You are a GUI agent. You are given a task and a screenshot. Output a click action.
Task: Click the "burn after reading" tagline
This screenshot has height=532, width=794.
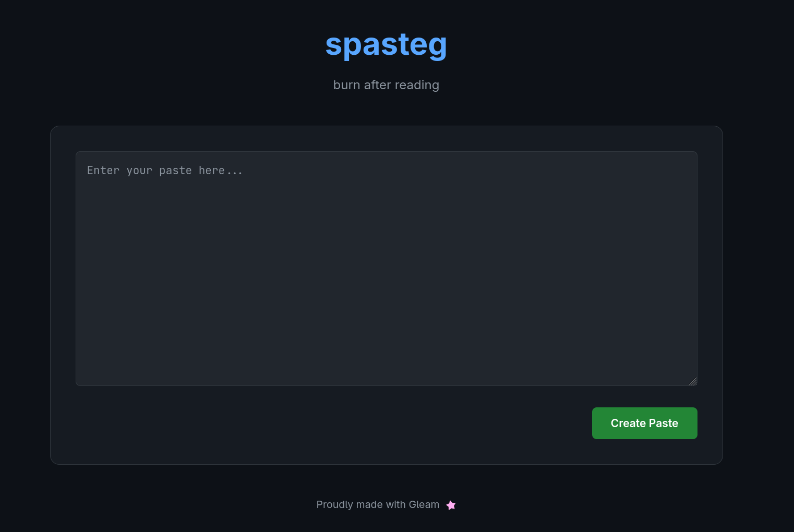386,85
